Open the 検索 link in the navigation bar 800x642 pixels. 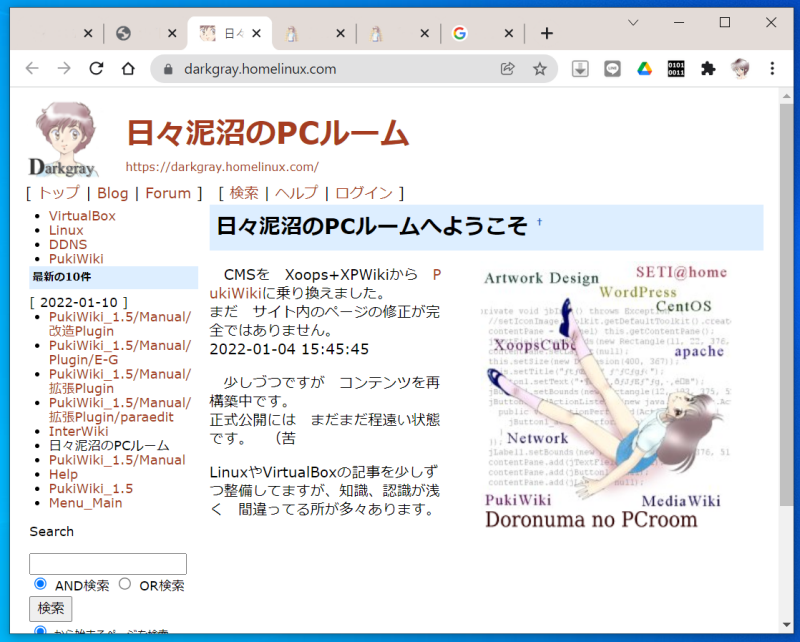(244, 193)
